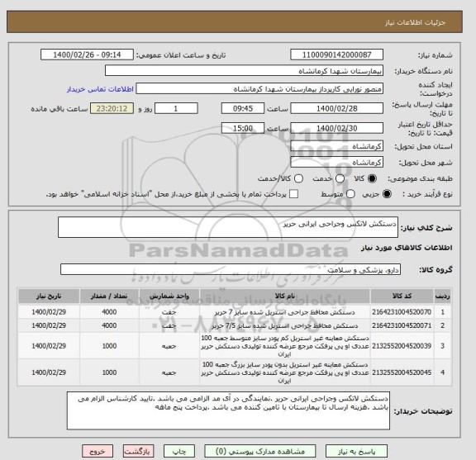Click the کد کالا column header
The width and height of the screenshot is (476, 460).
coord(402,296)
